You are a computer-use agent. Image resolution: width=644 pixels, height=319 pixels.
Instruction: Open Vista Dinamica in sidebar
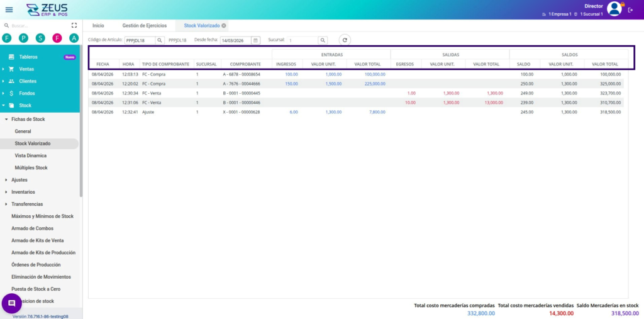31,155
